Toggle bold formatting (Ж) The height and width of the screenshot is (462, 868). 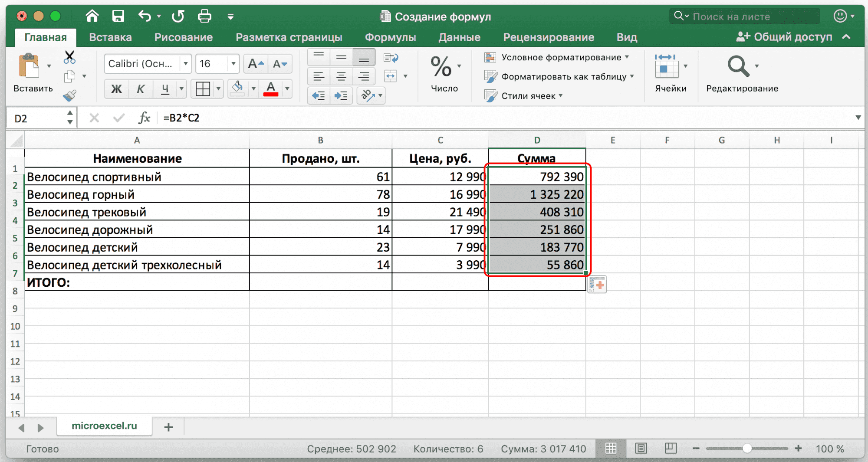(x=116, y=89)
